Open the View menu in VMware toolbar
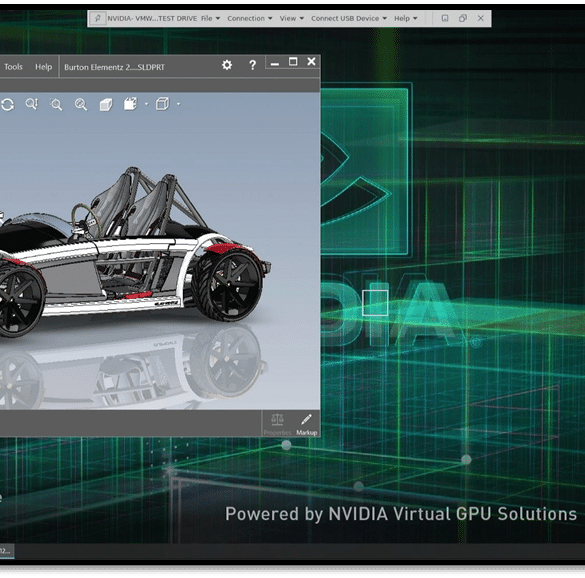Image resolution: width=585 pixels, height=578 pixels. pos(292,18)
